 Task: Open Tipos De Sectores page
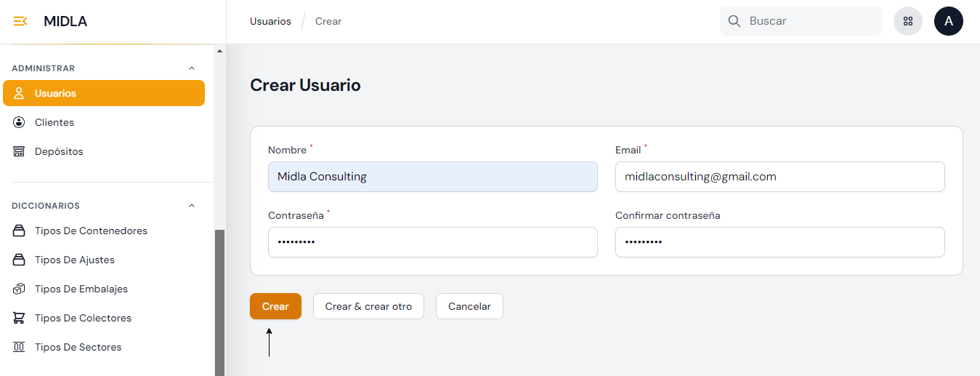pyautogui.click(x=78, y=347)
